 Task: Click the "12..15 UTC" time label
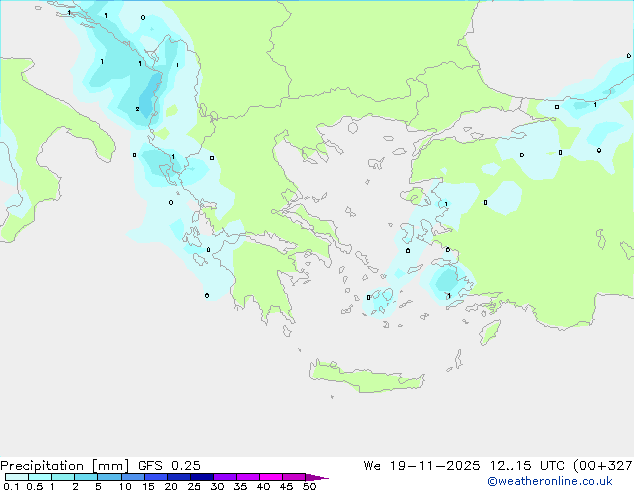point(527,466)
